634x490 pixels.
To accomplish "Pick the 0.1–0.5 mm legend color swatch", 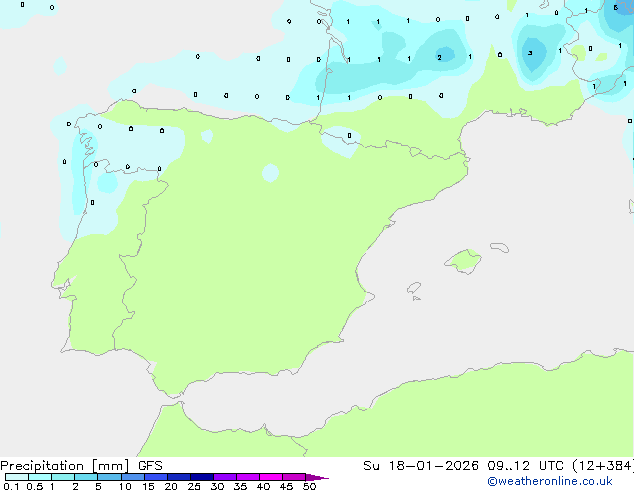I will tap(17, 477).
